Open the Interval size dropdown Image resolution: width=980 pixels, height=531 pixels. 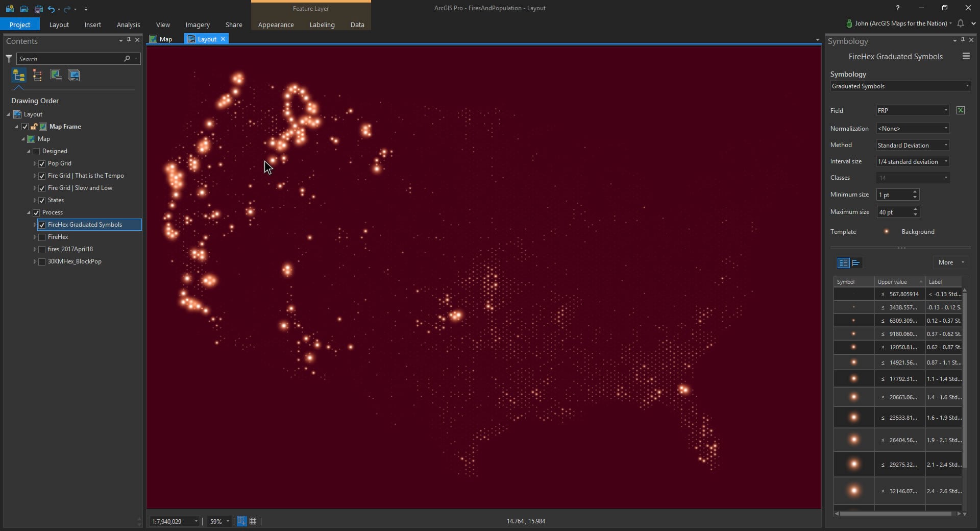coord(913,162)
